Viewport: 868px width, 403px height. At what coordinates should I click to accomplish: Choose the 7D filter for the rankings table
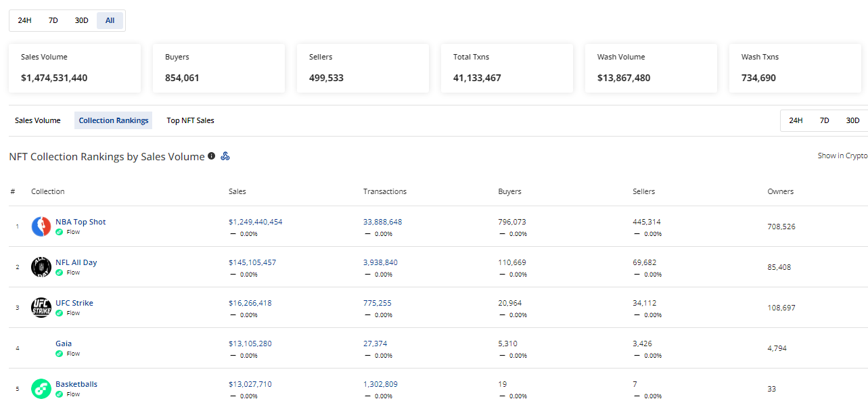824,120
